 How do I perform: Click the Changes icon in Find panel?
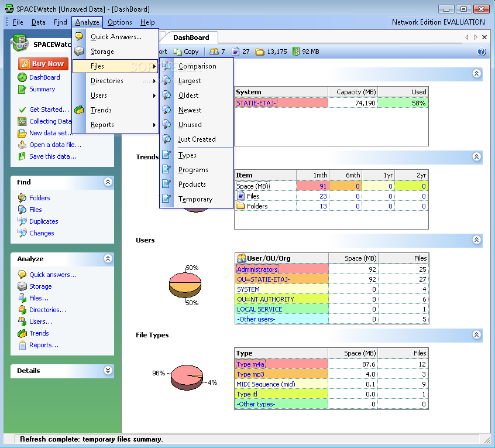click(22, 233)
